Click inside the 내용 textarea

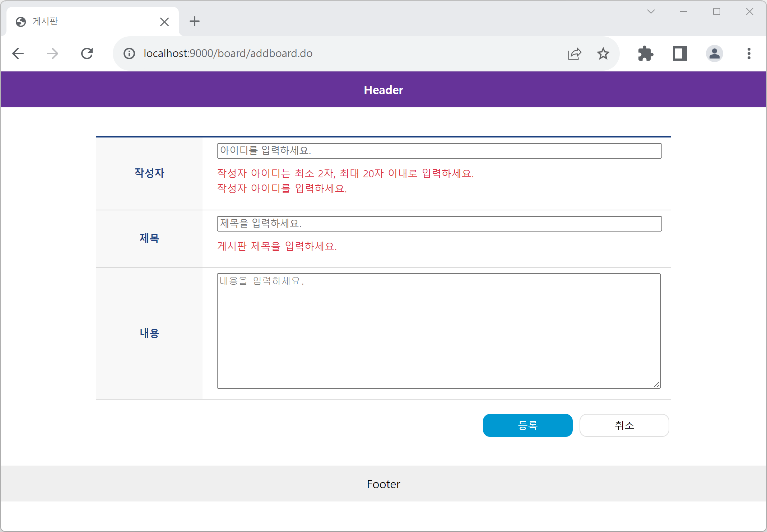point(438,331)
